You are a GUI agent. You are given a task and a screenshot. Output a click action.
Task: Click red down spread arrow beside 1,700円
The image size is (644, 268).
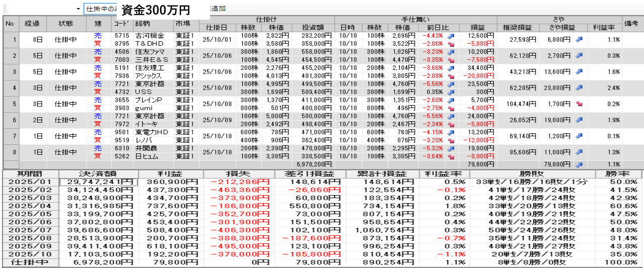[579, 104]
